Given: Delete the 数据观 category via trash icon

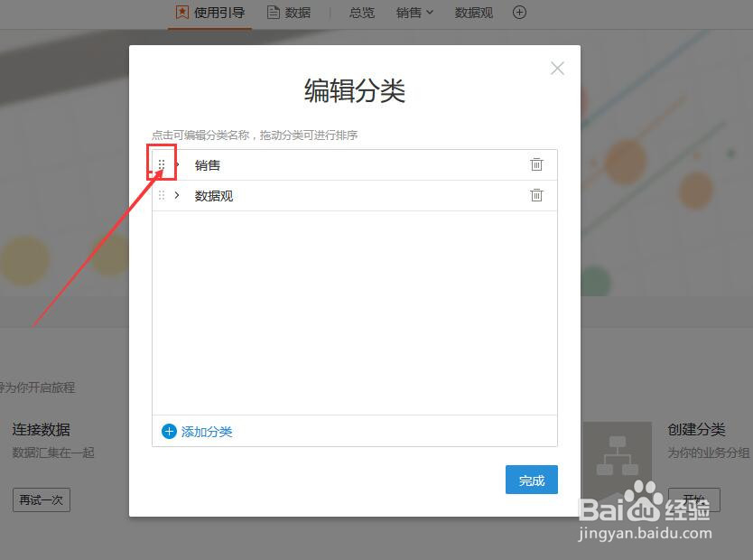Looking at the screenshot, I should pos(537,195).
